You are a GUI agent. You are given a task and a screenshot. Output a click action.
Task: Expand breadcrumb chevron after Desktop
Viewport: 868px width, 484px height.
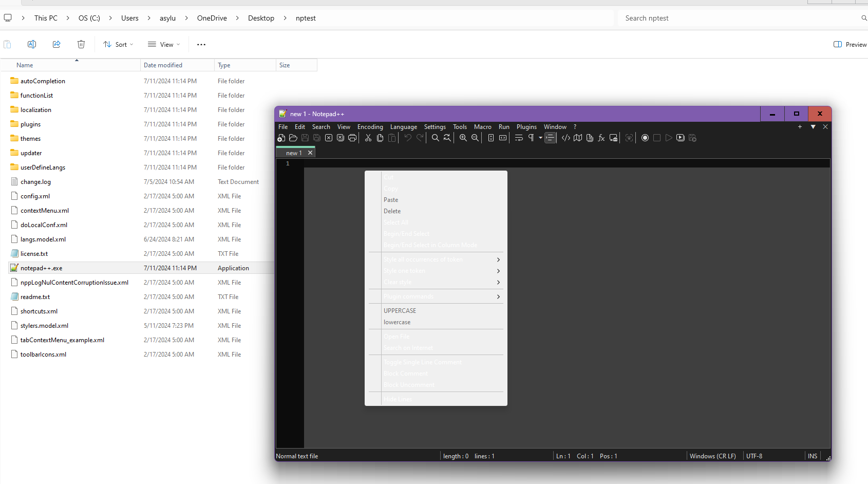click(285, 18)
